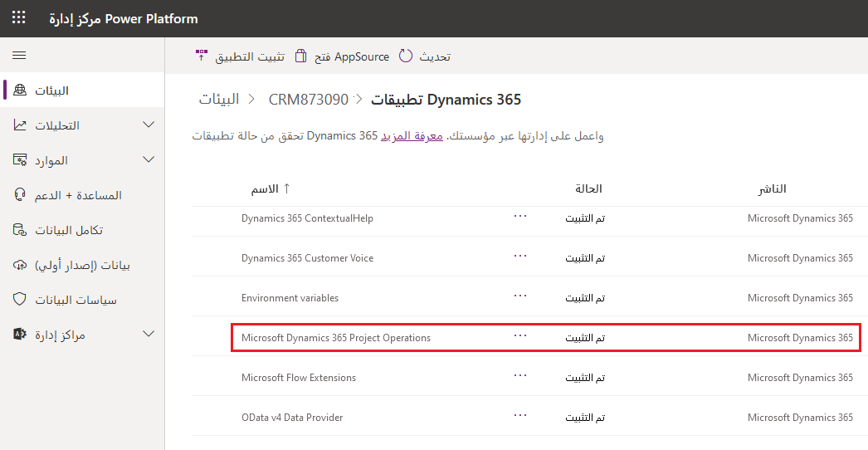868x450 pixels.
Task: Click تم التثبيت status for Environment variables
Action: coord(585,298)
